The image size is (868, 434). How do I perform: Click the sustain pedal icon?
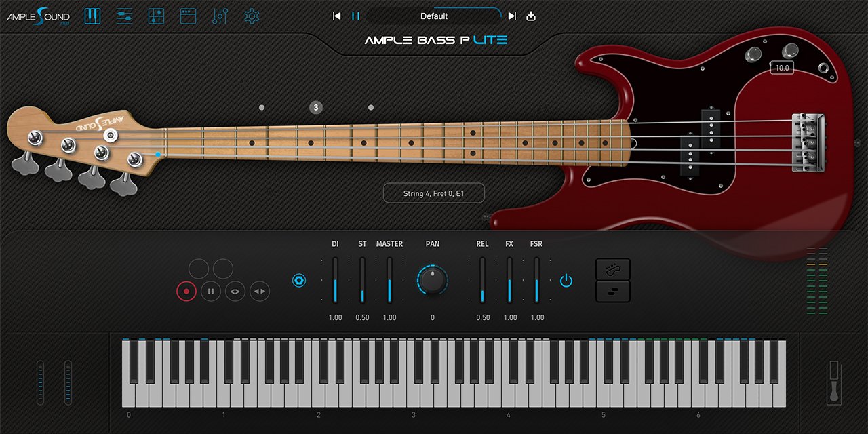pyautogui.click(x=833, y=382)
